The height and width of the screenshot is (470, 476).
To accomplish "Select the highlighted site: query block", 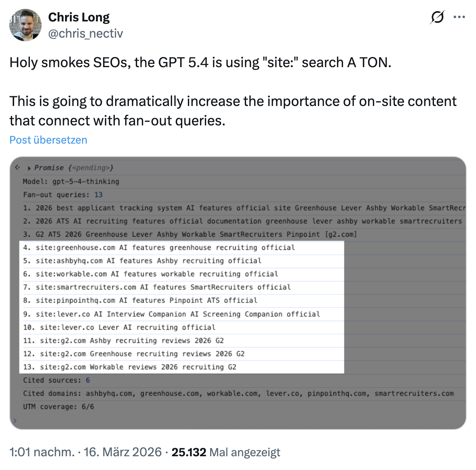I will pos(181,307).
